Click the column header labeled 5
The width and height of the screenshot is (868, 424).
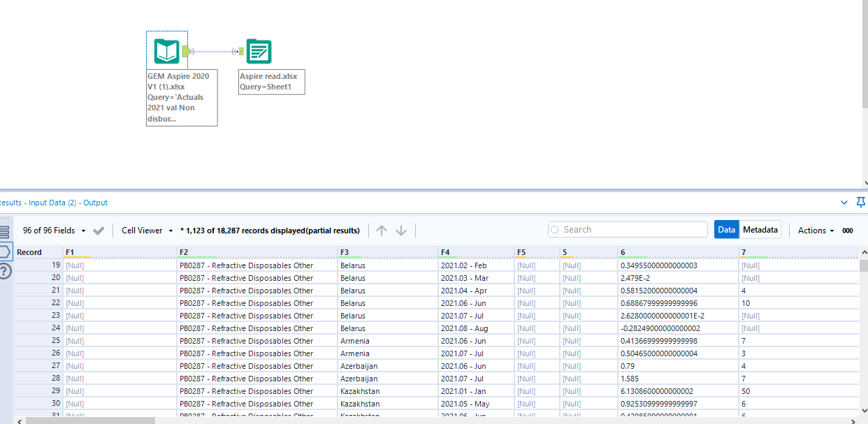pyautogui.click(x=588, y=252)
